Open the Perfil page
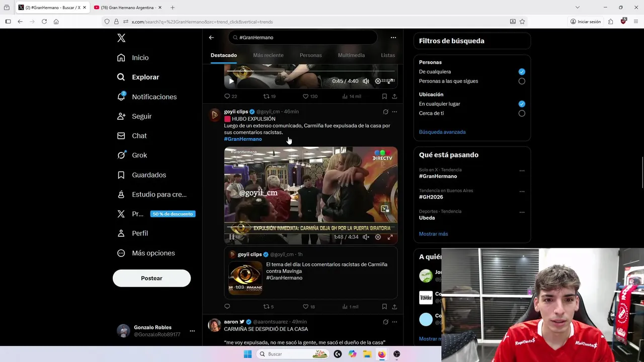The width and height of the screenshot is (644, 362). [133, 233]
